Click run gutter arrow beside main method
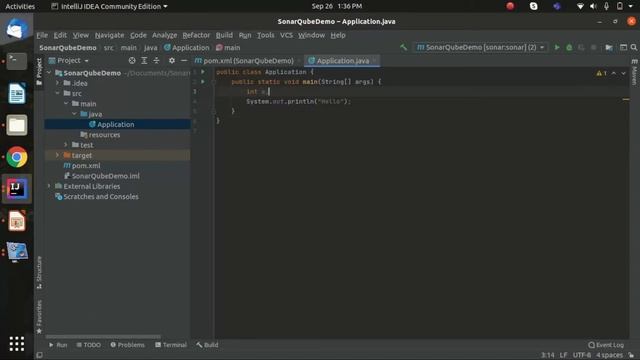This screenshot has width=640, height=360. tap(203, 82)
